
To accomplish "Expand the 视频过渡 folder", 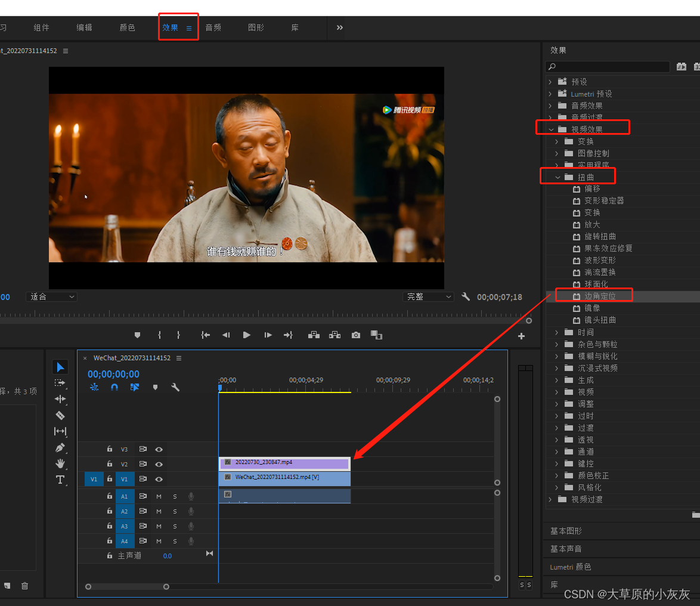I will click(x=550, y=499).
